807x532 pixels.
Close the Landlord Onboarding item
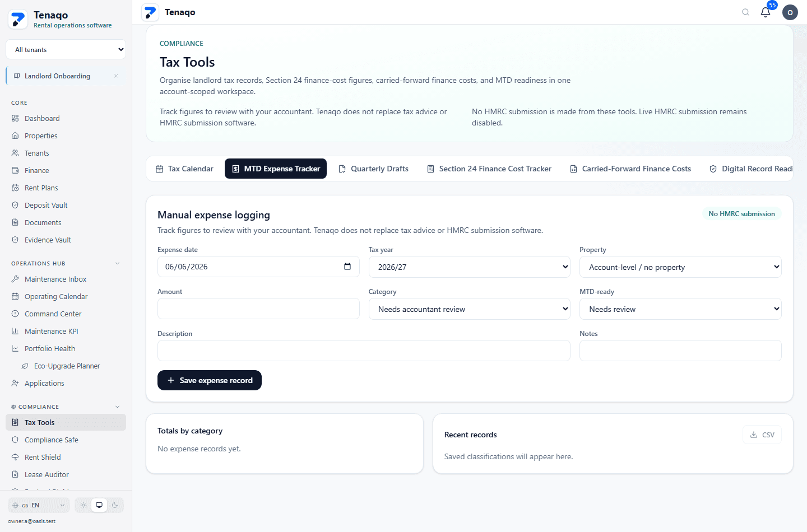pyautogui.click(x=116, y=76)
